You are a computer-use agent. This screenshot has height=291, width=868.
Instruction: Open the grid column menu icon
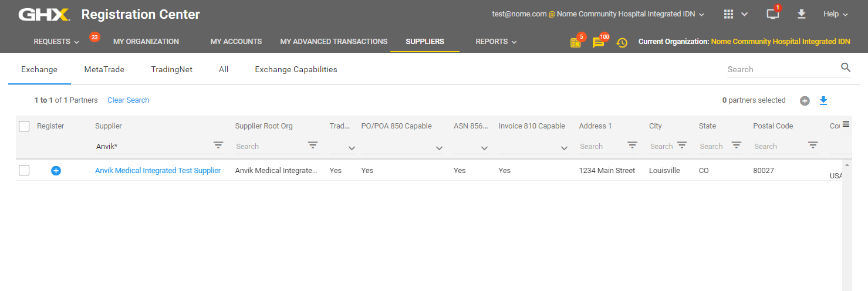[846, 124]
